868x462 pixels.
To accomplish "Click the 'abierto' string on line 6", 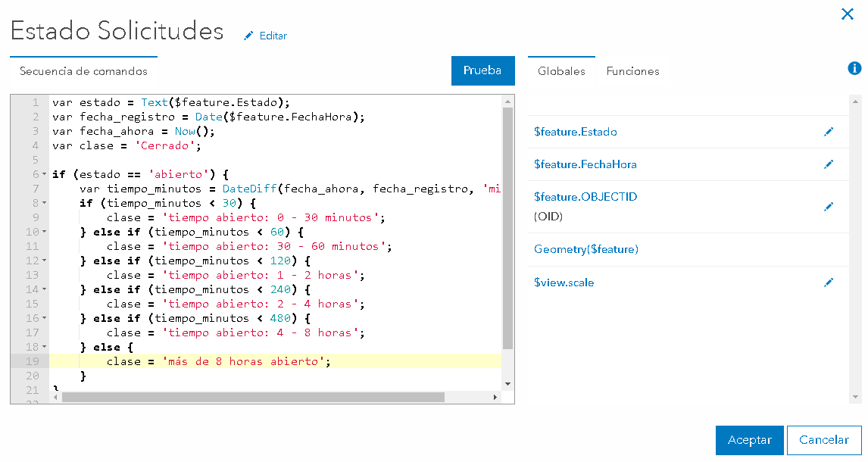I will 178,174.
